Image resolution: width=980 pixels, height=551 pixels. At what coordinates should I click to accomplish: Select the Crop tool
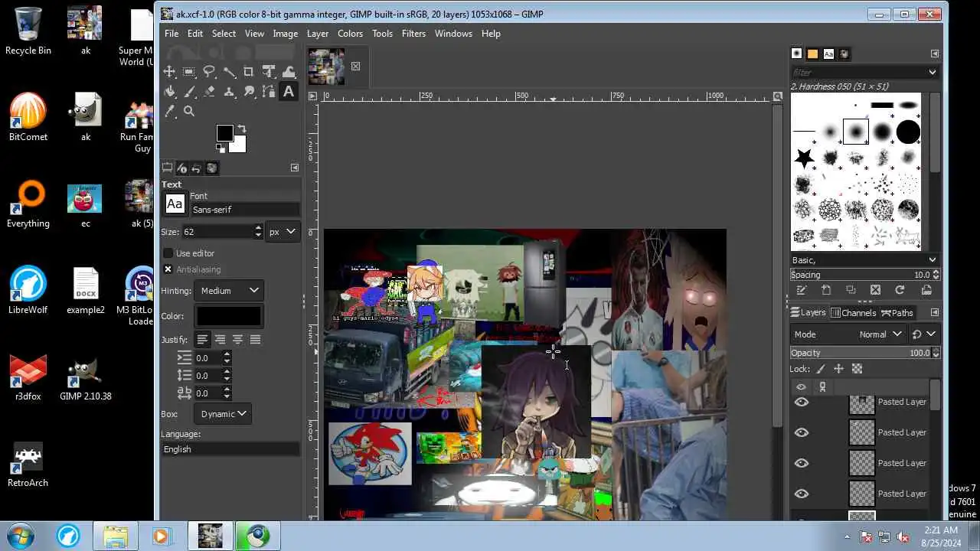tap(249, 72)
